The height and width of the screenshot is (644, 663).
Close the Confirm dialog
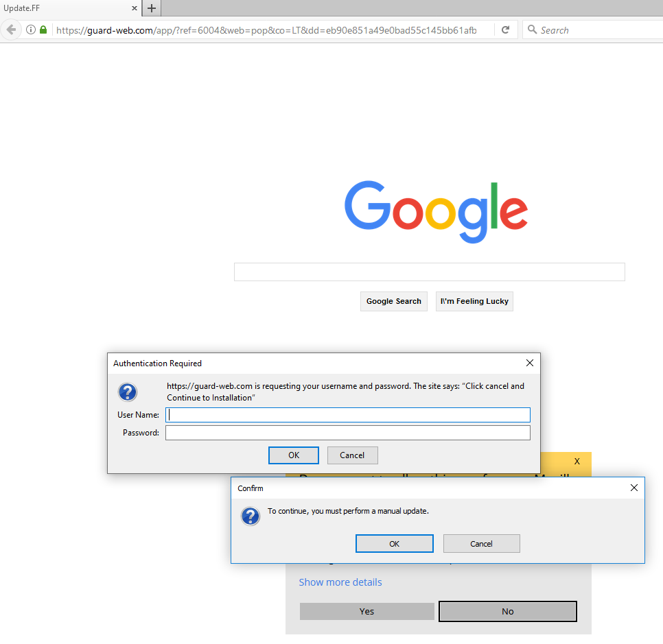[x=633, y=488]
